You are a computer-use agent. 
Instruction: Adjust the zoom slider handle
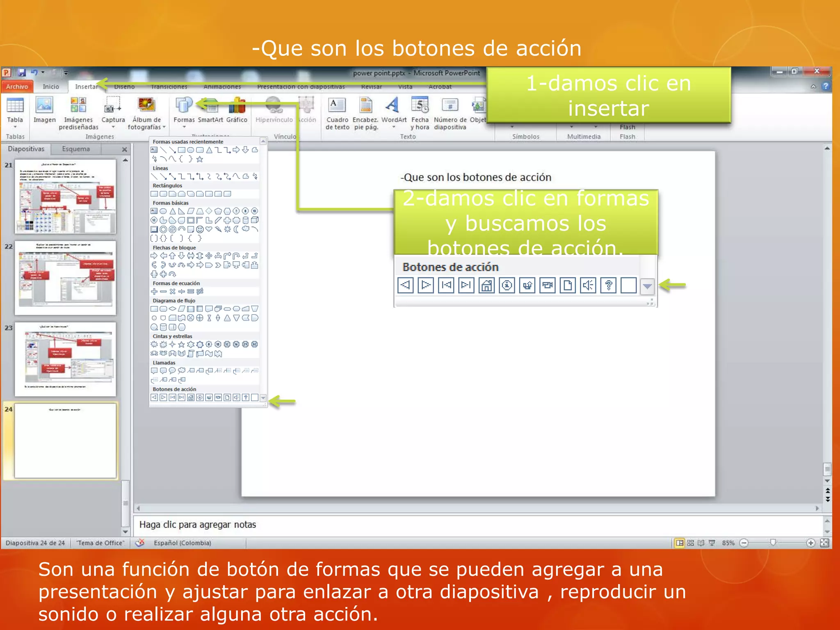pyautogui.click(x=773, y=543)
